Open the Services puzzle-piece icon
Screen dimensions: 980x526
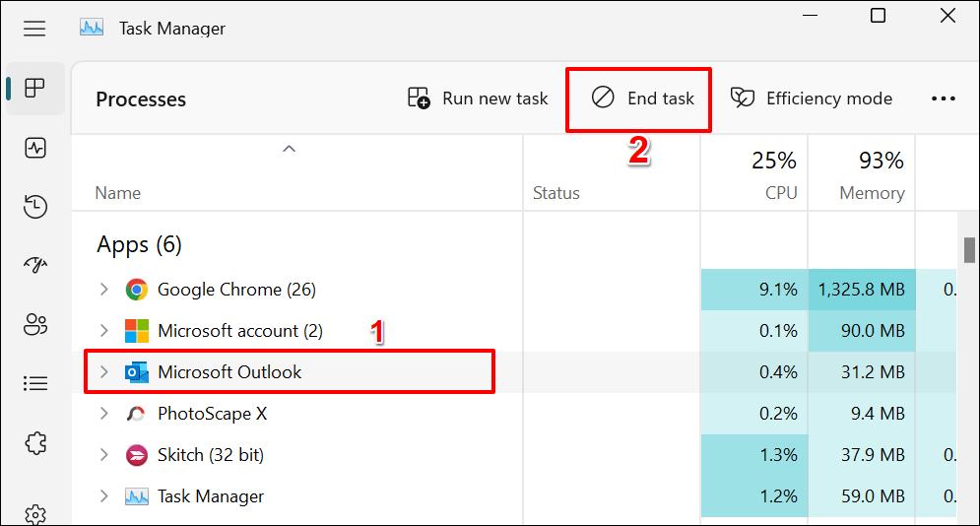pyautogui.click(x=35, y=441)
